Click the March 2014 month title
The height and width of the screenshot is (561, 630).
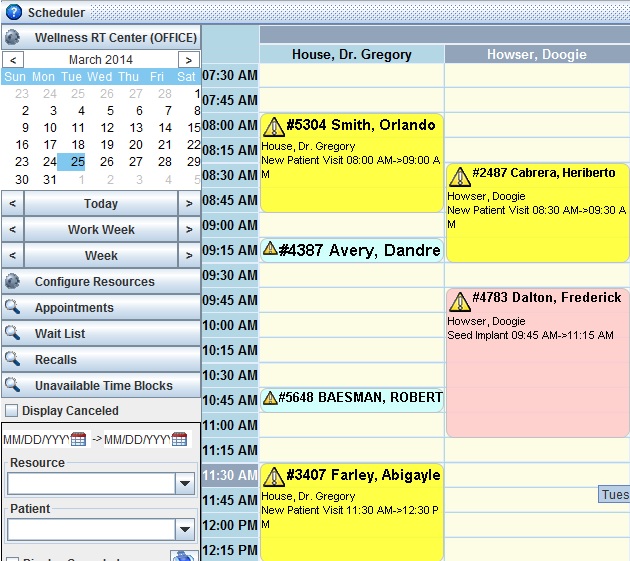[100, 59]
